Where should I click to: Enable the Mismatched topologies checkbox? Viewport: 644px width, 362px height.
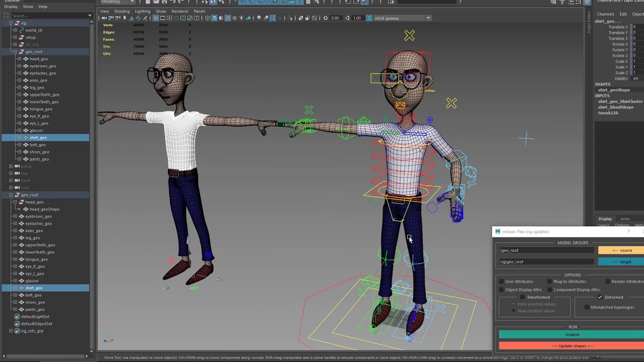[x=587, y=307]
